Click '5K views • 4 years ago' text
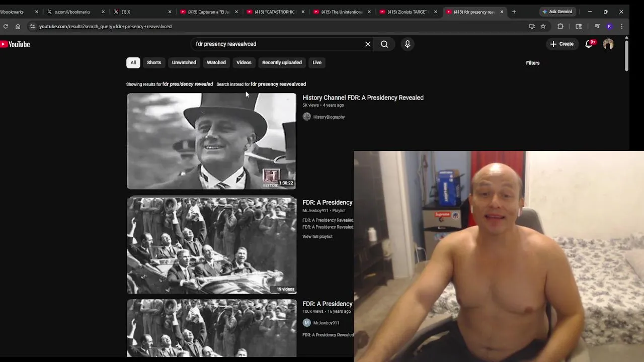644x362 pixels. coord(323,105)
